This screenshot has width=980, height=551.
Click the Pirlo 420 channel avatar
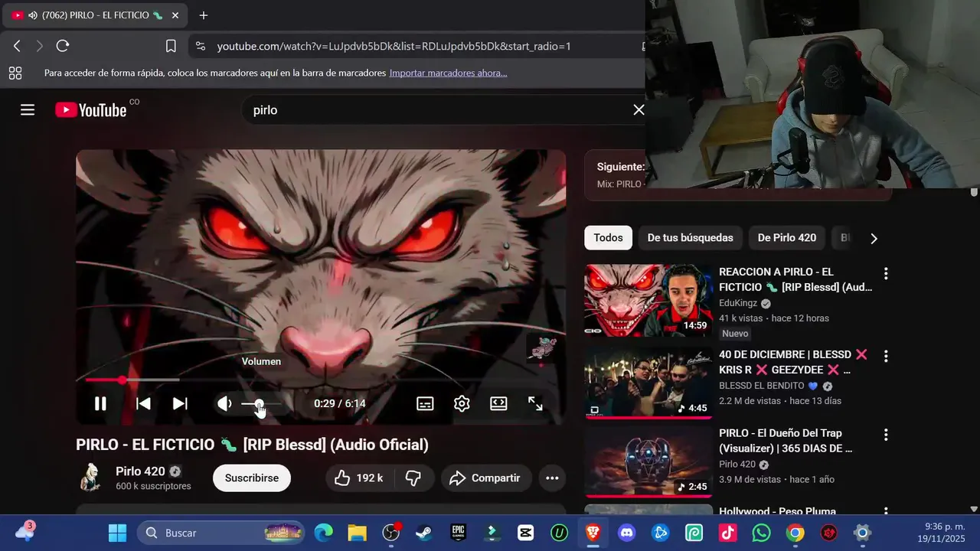point(91,478)
